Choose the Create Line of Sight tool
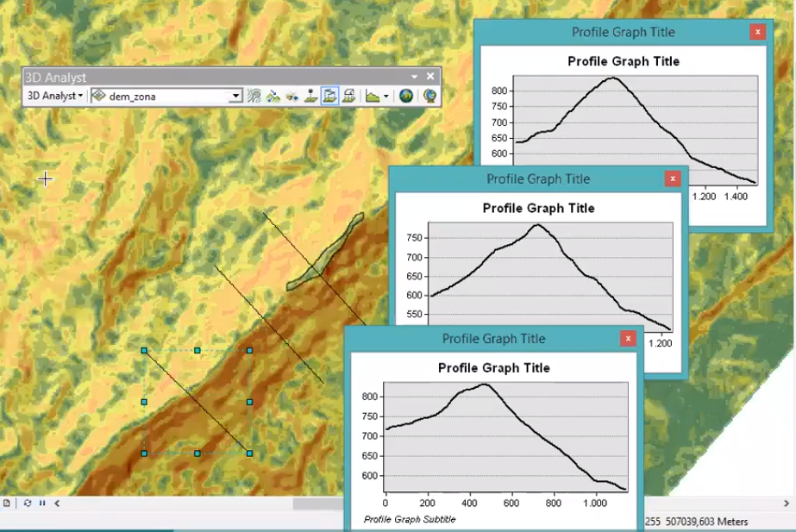Screen dimensions: 796x532 click(x=292, y=97)
